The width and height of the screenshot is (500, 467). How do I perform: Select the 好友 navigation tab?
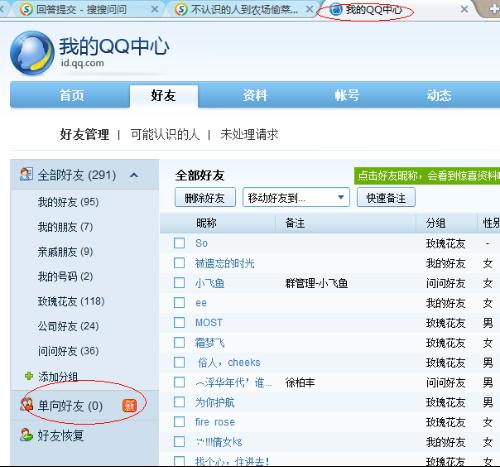tap(163, 96)
